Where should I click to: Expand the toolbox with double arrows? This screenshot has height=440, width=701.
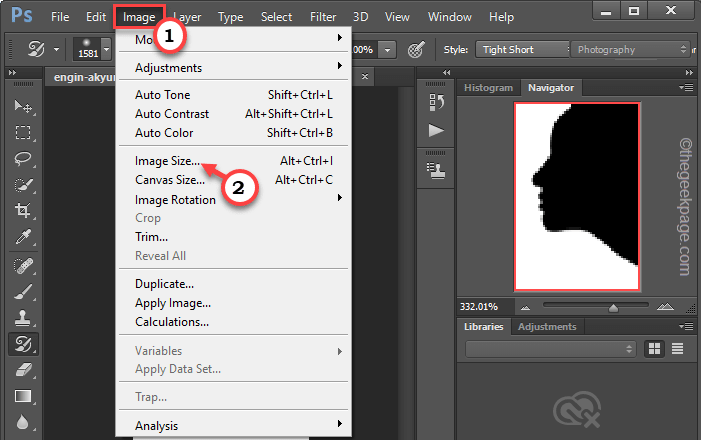pyautogui.click(x=12, y=72)
